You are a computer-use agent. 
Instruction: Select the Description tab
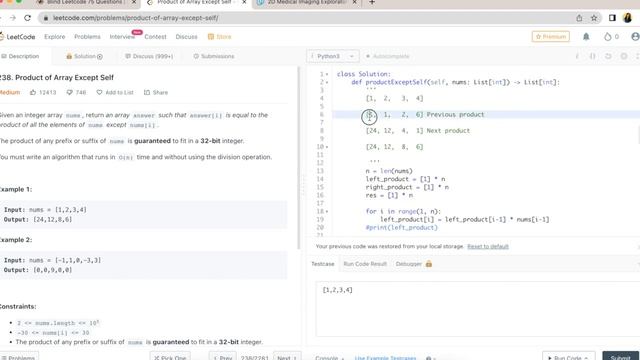click(20, 56)
